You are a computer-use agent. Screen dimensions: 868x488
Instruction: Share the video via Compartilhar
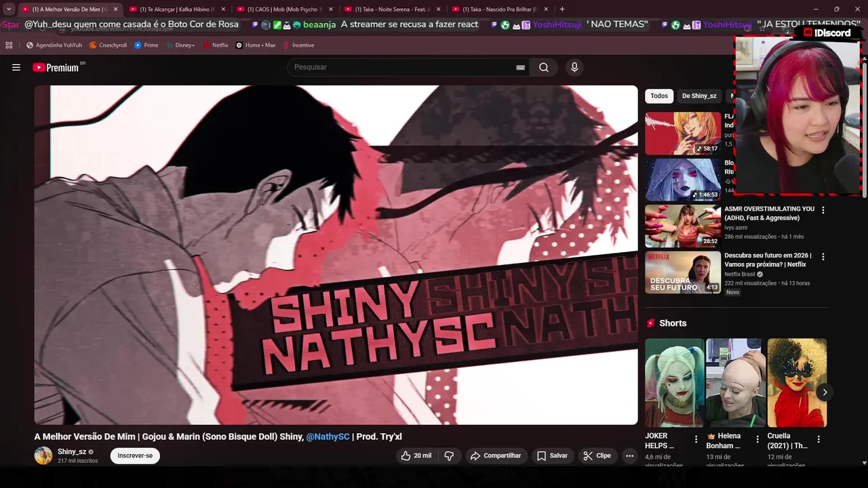(x=496, y=455)
